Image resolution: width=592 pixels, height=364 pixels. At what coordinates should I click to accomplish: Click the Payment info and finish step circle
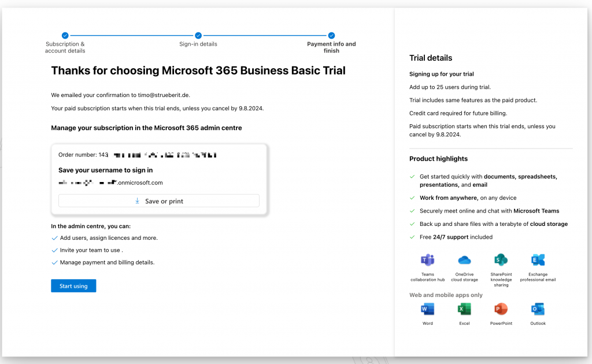pos(331,35)
